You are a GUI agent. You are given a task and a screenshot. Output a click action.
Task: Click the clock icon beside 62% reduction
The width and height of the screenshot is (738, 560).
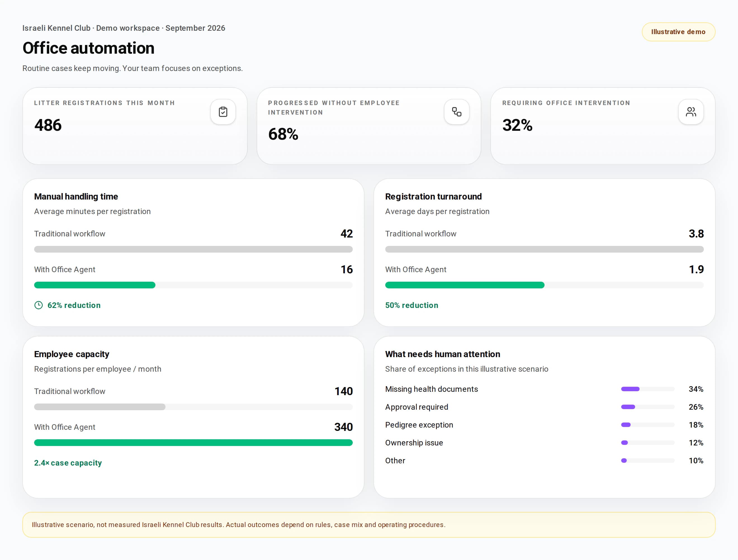39,305
